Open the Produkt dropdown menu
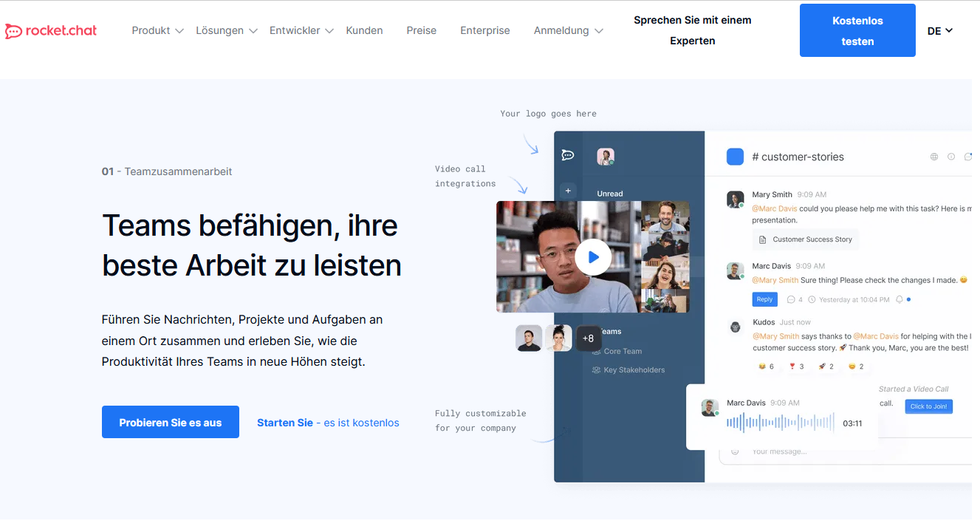This screenshot has height=532, width=980. 157,30
